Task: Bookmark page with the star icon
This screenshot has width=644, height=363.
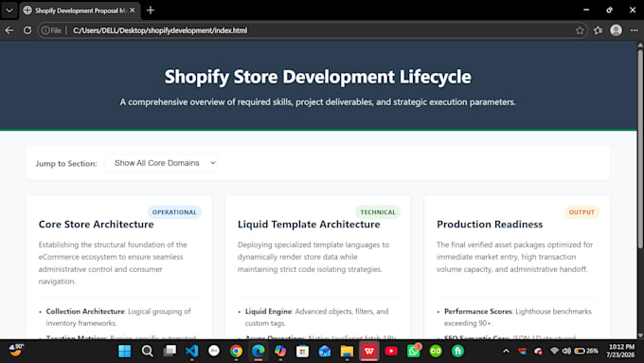Action: [x=580, y=30]
